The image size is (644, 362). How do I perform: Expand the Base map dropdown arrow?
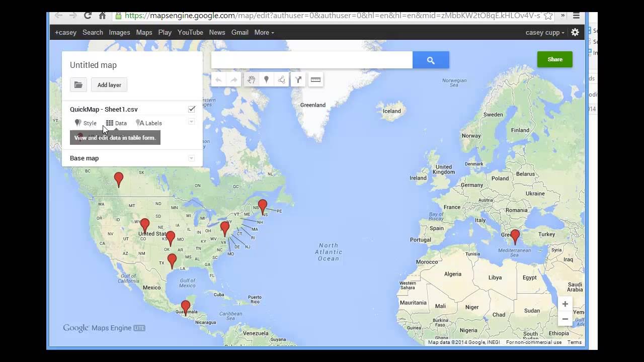pos(191,158)
